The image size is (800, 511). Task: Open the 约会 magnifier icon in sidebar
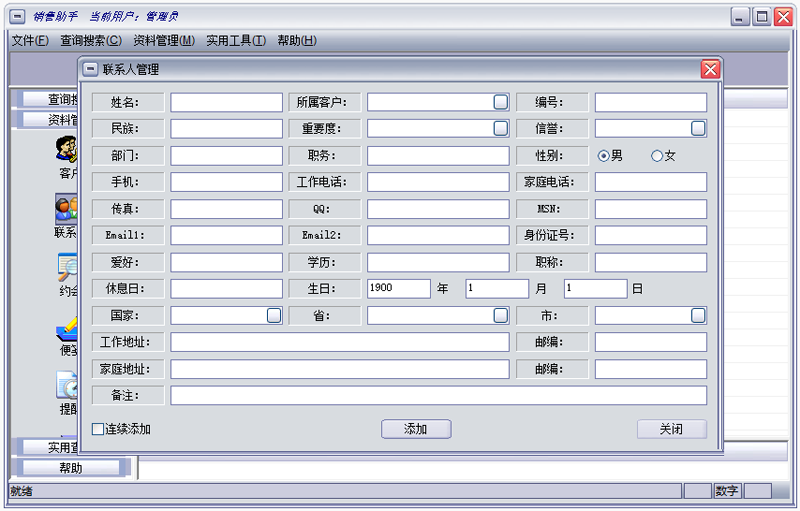click(67, 267)
